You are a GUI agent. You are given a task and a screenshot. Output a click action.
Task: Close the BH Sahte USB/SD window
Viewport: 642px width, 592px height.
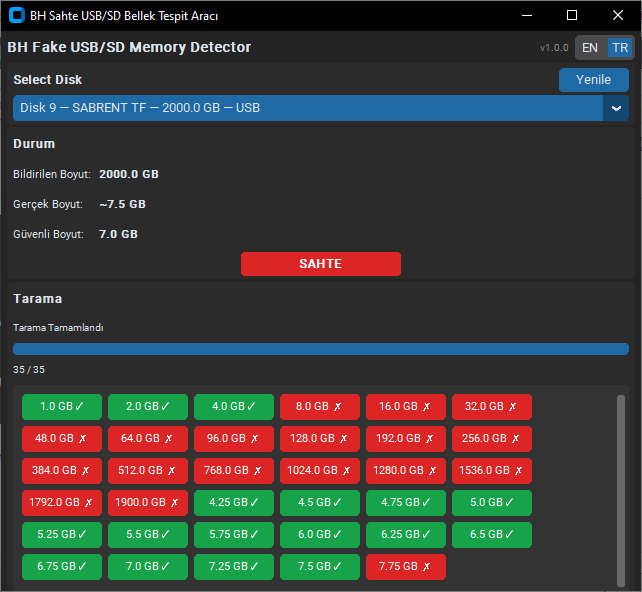pos(618,16)
